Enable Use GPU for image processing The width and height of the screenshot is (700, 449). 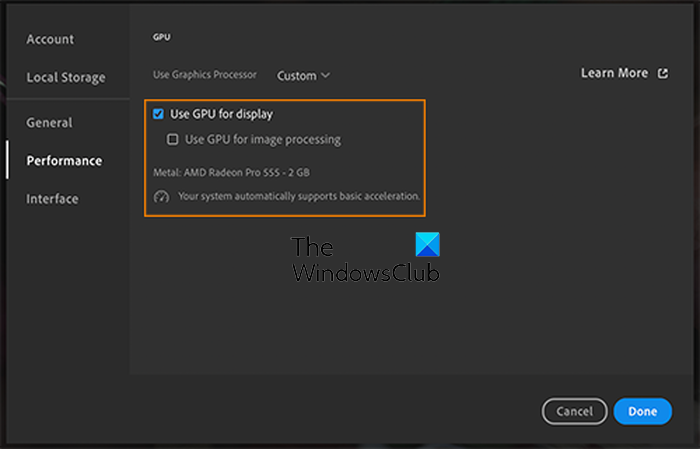[x=173, y=140]
